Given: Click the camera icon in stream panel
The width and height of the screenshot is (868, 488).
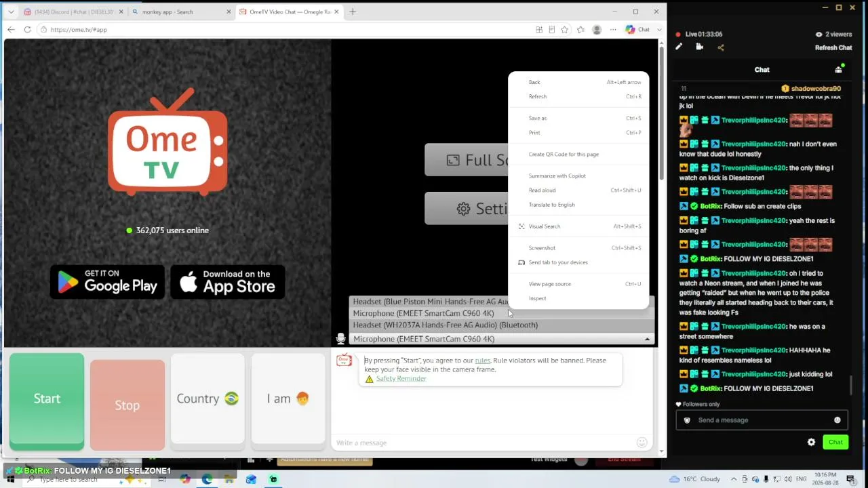Looking at the screenshot, I should tap(700, 47).
